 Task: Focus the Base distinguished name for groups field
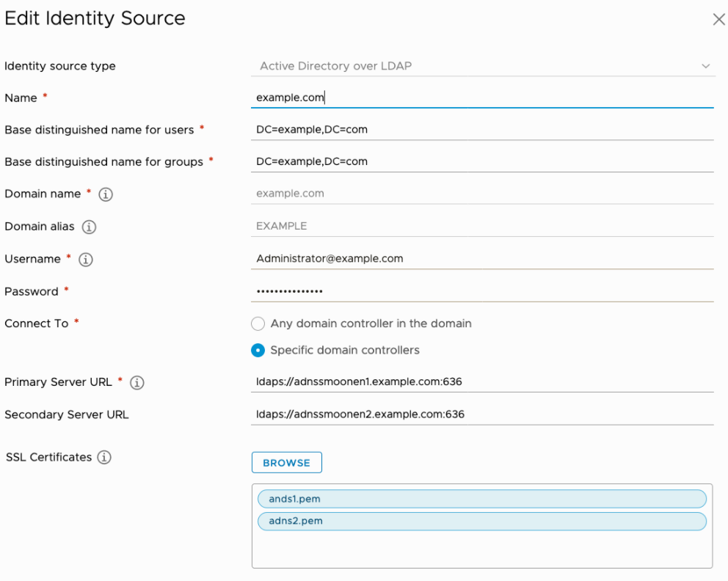pos(481,161)
